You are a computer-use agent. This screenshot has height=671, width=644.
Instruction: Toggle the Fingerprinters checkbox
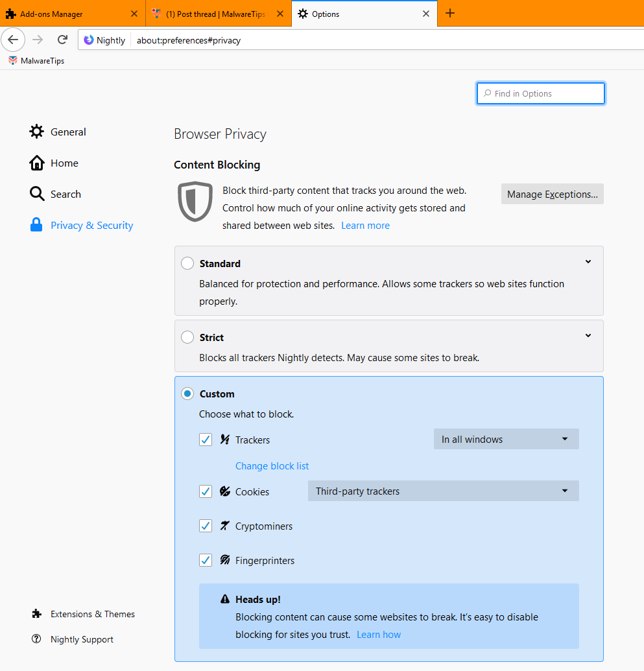pos(206,560)
